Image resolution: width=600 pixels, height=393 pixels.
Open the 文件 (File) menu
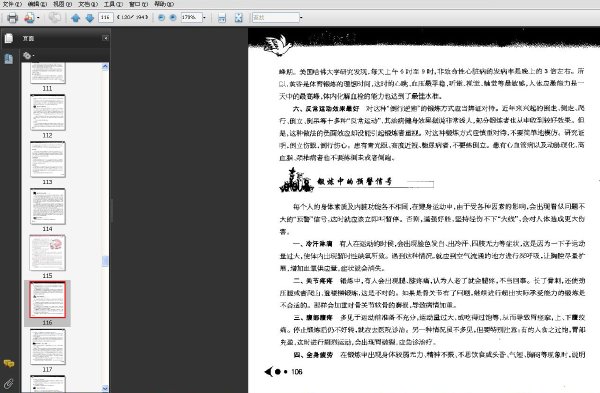[12, 4]
